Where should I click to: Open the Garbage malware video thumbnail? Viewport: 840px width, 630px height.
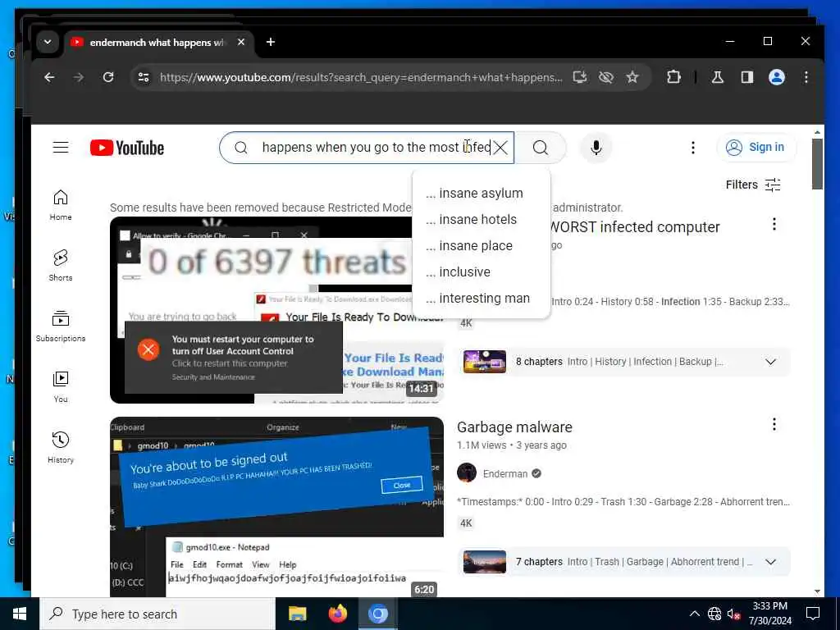tap(276, 507)
